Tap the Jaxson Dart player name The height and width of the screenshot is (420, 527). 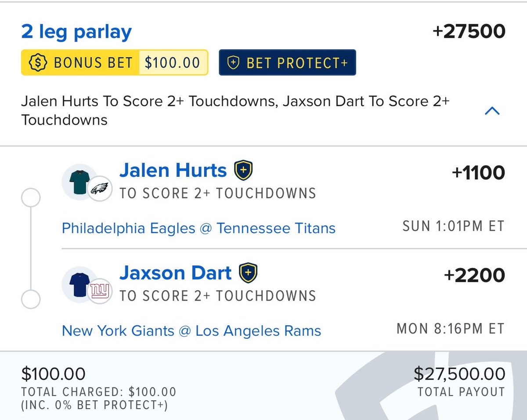point(175,273)
